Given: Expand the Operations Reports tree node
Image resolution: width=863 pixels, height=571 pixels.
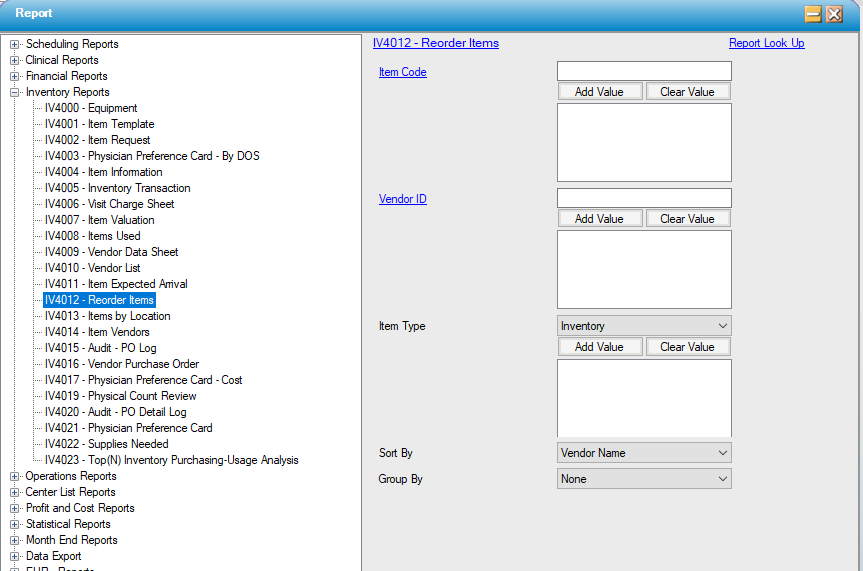Looking at the screenshot, I should click(x=15, y=476).
